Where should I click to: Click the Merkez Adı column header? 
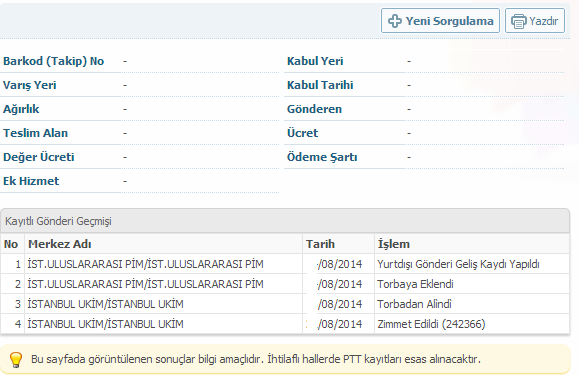59,244
